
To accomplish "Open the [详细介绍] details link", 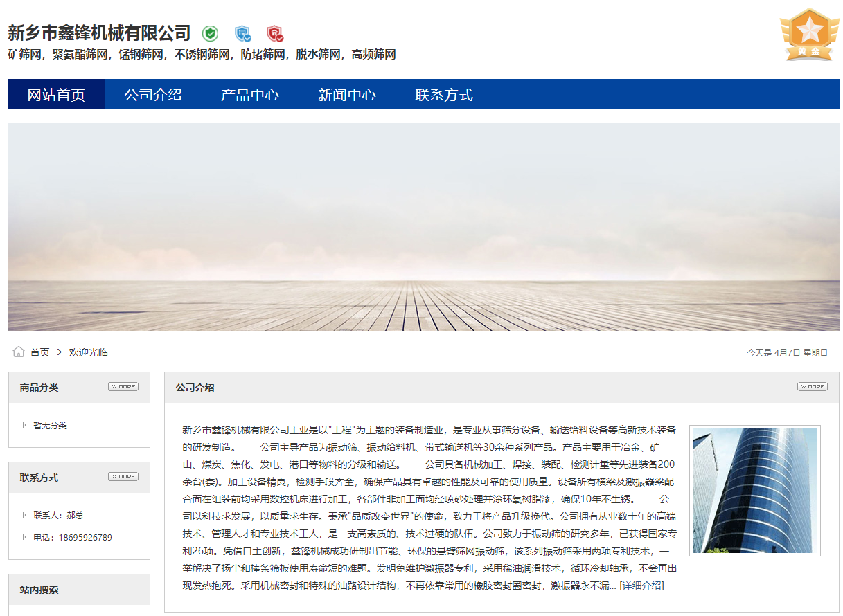I will tap(641, 586).
